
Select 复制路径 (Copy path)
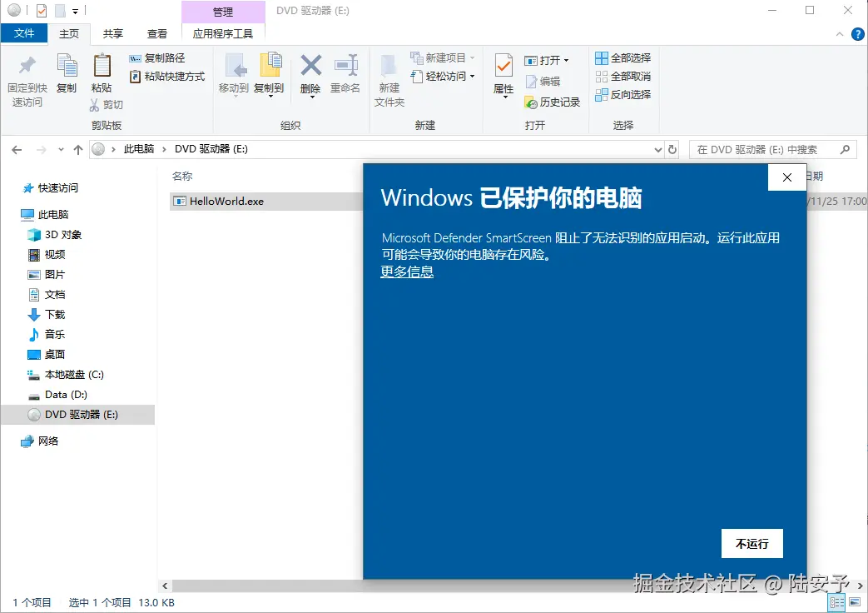157,58
